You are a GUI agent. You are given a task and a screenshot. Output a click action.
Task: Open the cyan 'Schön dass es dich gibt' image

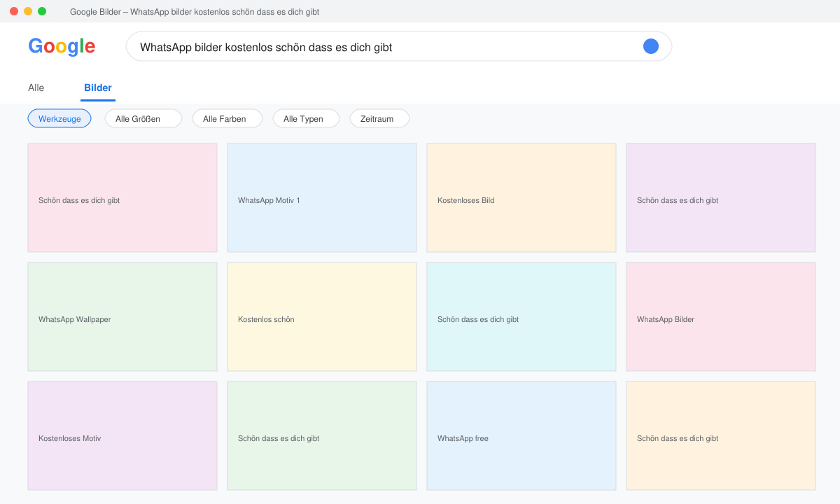(521, 316)
